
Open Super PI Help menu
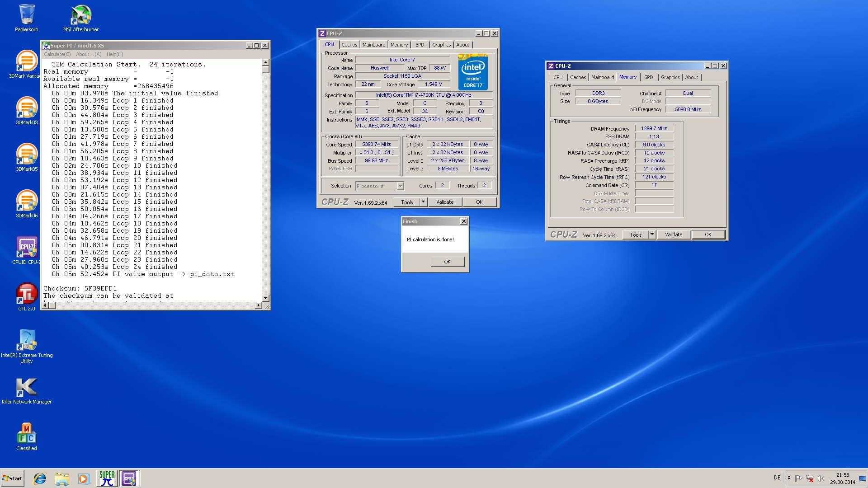(115, 54)
